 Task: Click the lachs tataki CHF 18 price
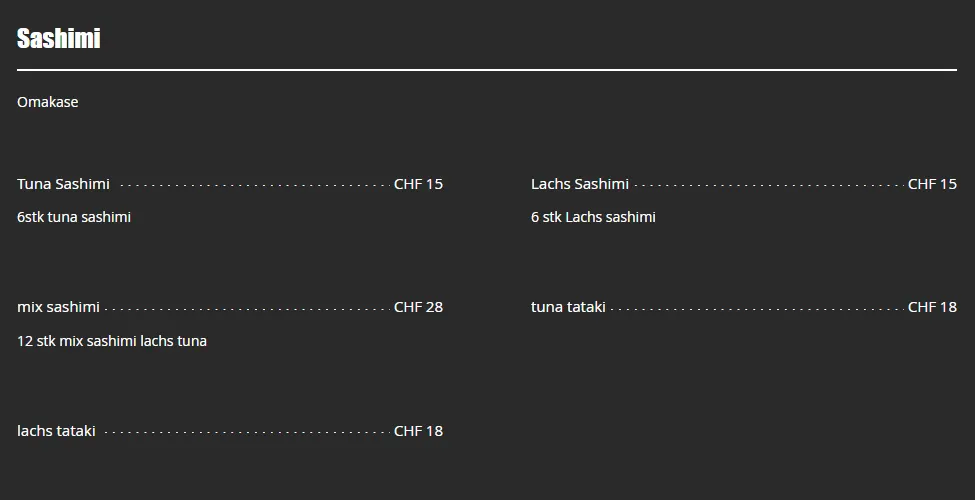pos(418,431)
